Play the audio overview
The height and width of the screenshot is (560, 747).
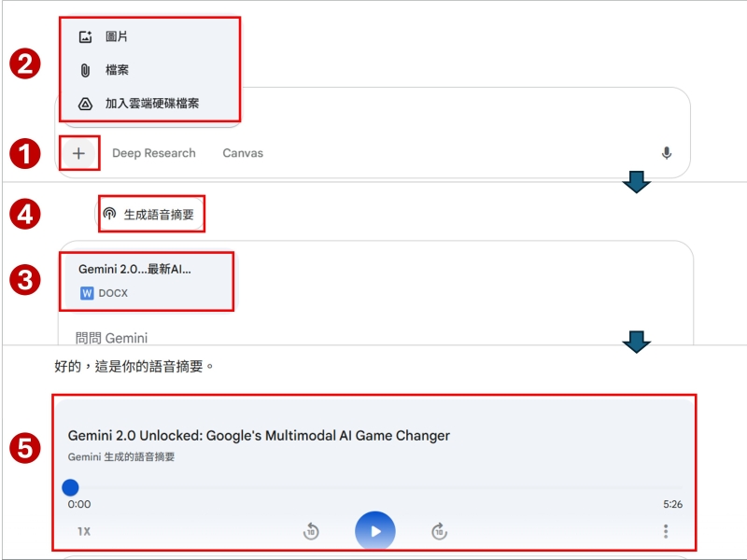(375, 531)
